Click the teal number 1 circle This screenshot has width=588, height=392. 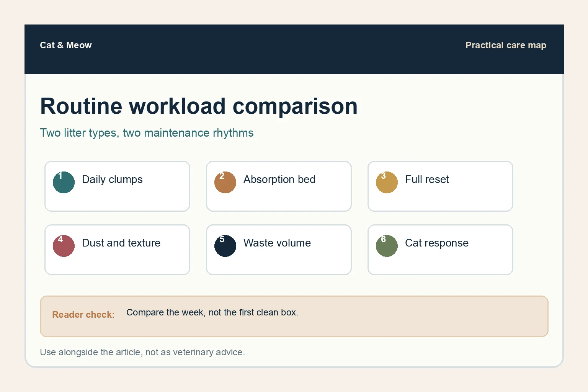tap(64, 182)
